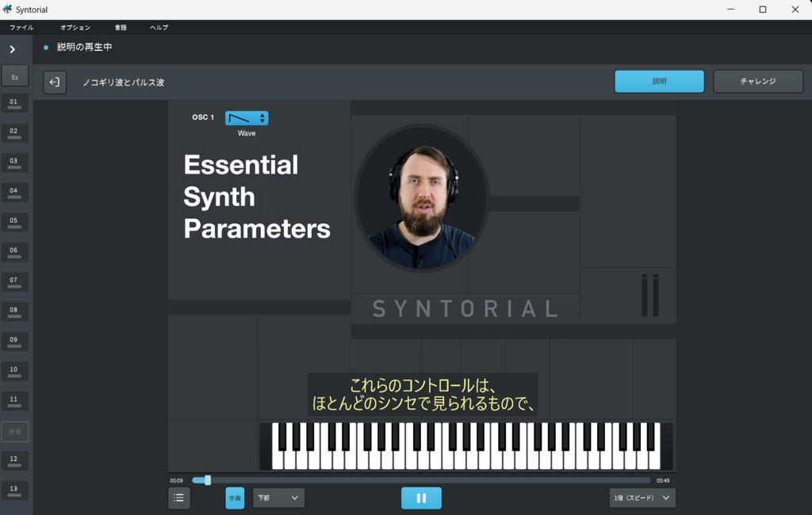Open lesson 02 in the sidebar
The height and width of the screenshot is (515, 812).
(14, 133)
